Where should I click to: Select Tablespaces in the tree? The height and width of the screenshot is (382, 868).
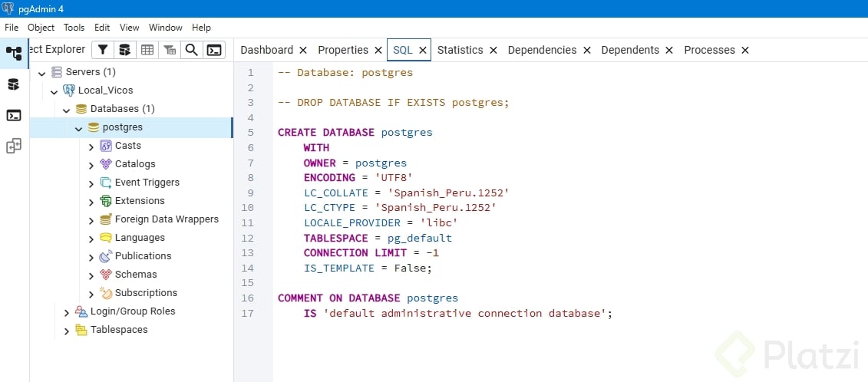coord(118,330)
